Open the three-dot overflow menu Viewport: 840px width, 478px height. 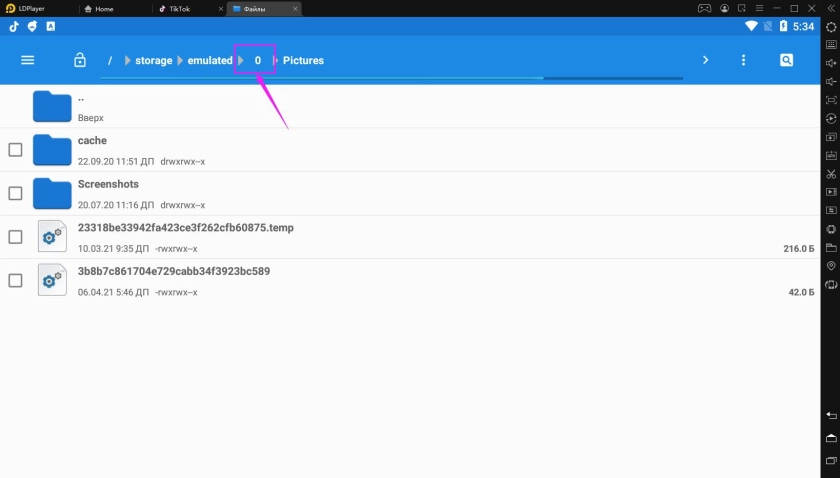[x=743, y=60]
